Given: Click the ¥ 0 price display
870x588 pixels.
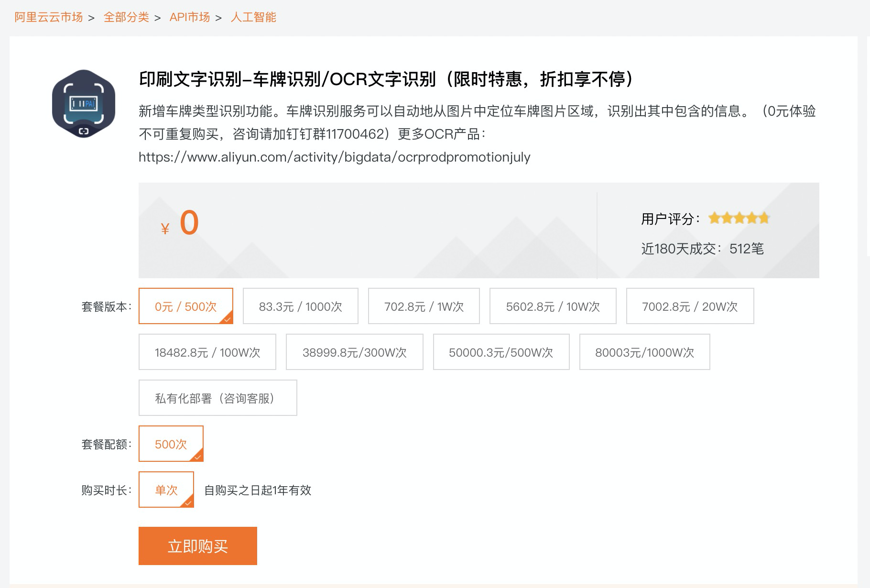Looking at the screenshot, I should coord(180,223).
